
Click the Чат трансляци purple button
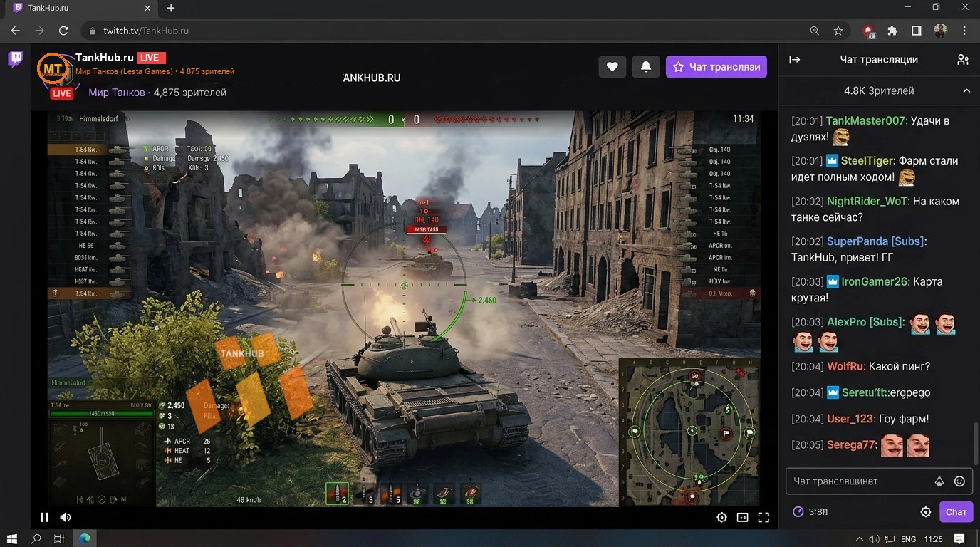[x=716, y=66]
